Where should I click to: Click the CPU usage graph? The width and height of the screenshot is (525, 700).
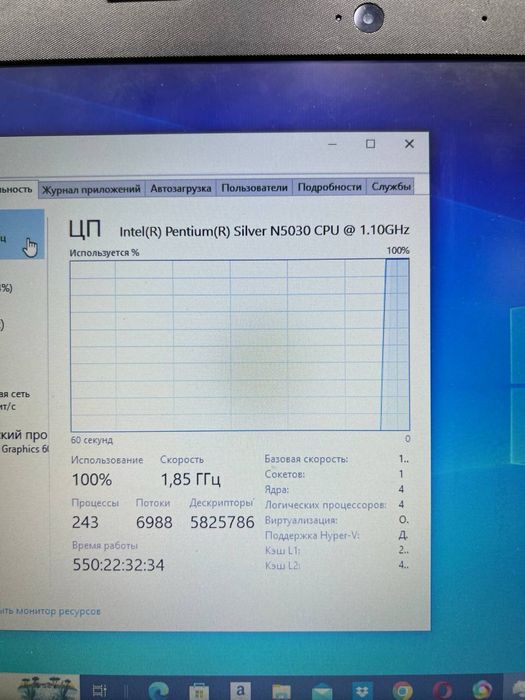click(x=240, y=345)
